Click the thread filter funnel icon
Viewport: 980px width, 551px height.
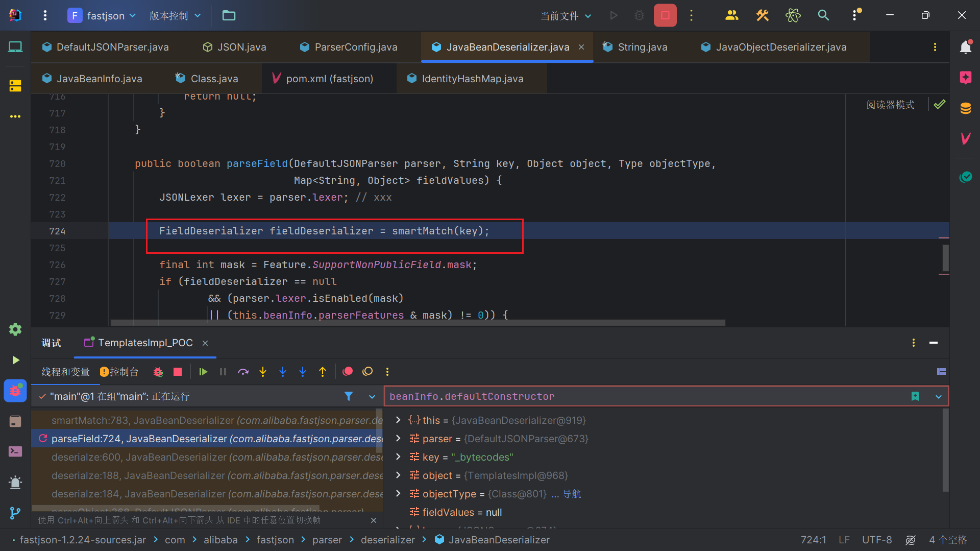tap(349, 396)
